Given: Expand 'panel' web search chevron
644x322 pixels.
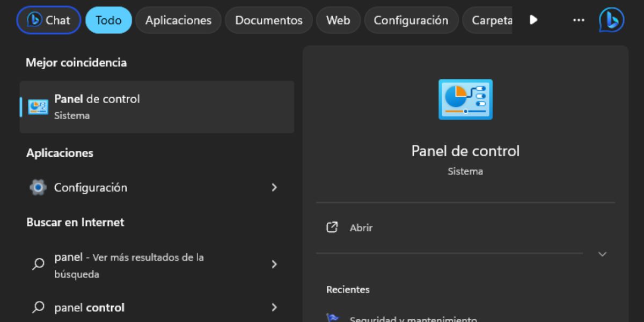Looking at the screenshot, I should coord(274,264).
